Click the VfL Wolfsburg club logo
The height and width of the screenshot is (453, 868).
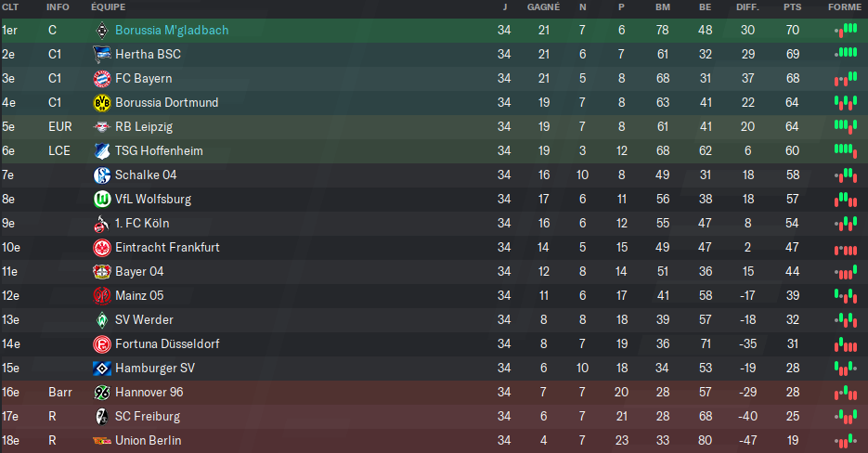point(102,200)
